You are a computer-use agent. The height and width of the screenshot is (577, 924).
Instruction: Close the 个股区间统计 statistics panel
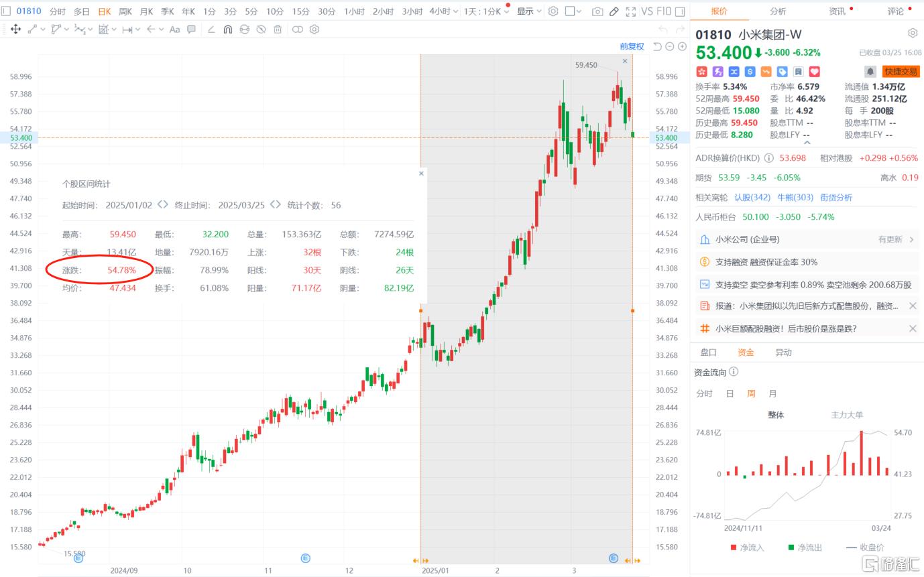click(421, 173)
